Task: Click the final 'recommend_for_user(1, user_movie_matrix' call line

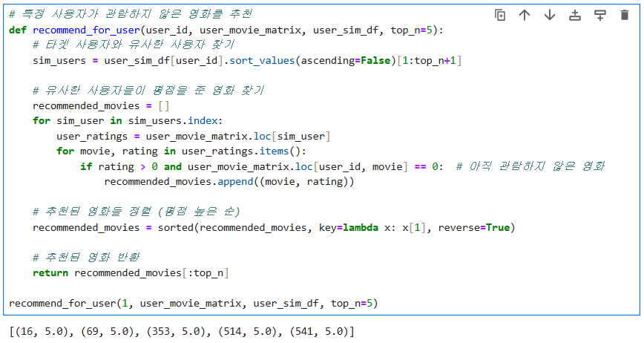Action: pyautogui.click(x=193, y=303)
